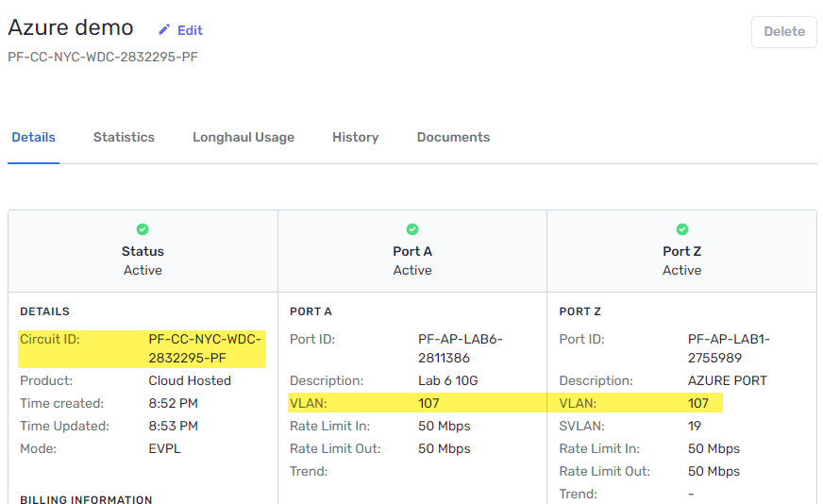
Task: Click the pencil Edit icon
Action: (x=164, y=29)
